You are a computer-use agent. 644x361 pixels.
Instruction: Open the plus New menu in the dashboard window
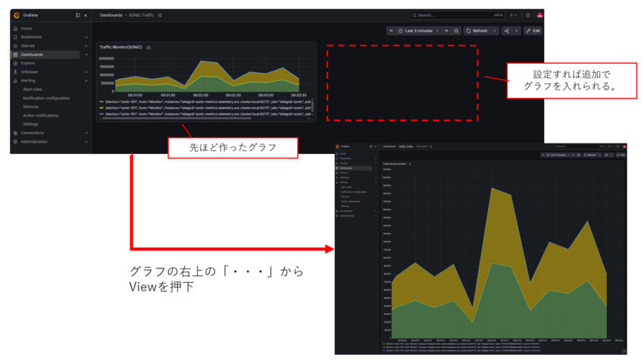(x=514, y=15)
